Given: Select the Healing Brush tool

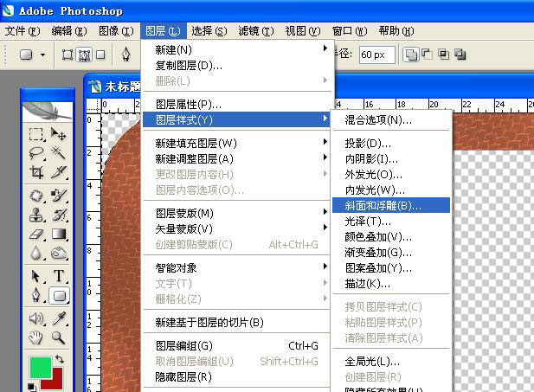Looking at the screenshot, I should coord(36,196).
